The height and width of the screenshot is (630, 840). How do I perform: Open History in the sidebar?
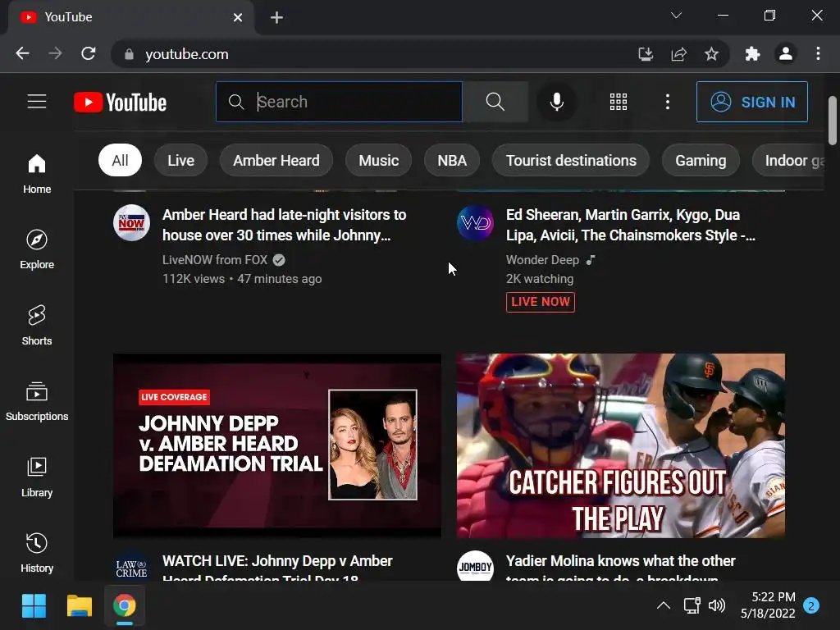[37, 553]
